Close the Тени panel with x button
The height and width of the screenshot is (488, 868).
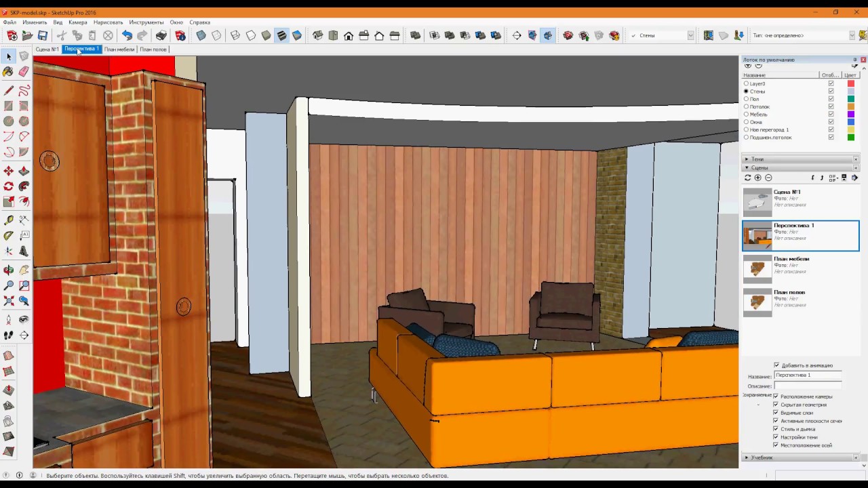pos(856,159)
